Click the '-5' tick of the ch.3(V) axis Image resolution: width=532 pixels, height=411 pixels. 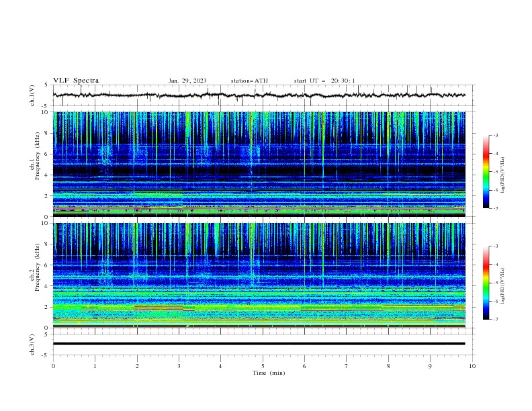point(46,355)
